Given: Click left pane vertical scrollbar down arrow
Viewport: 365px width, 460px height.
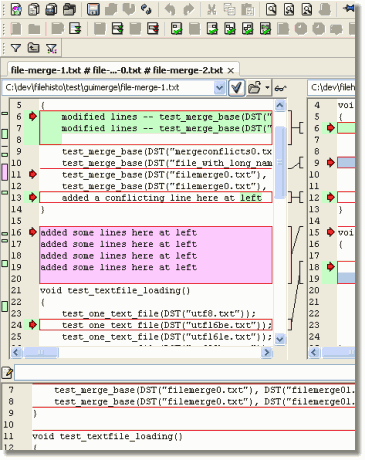Looking at the screenshot, I should tap(280, 339).
